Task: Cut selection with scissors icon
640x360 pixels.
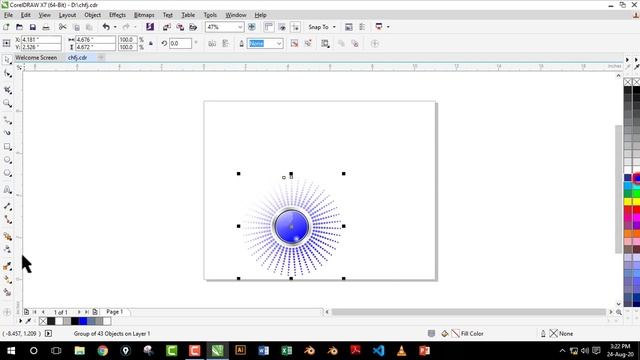Action: click(62, 27)
